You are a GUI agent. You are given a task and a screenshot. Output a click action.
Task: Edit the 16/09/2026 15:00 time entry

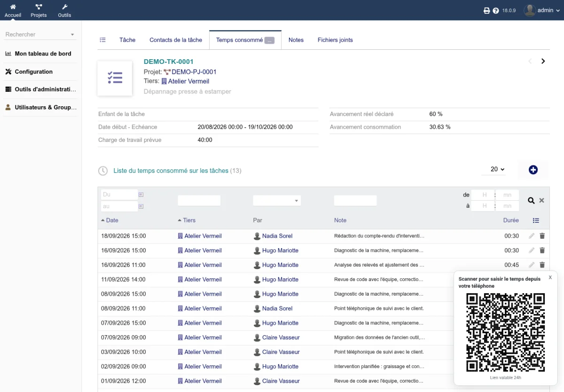click(x=532, y=251)
